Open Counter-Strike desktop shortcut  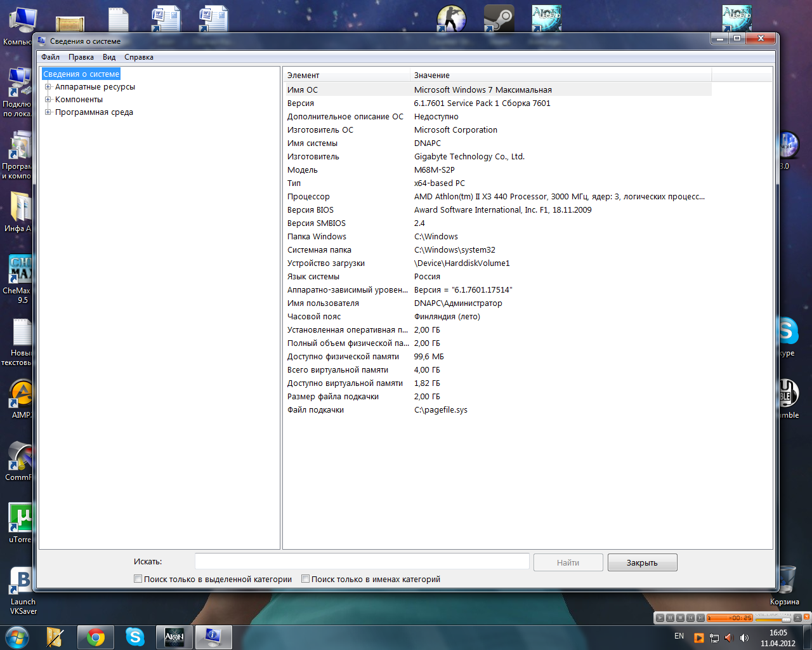[451, 18]
